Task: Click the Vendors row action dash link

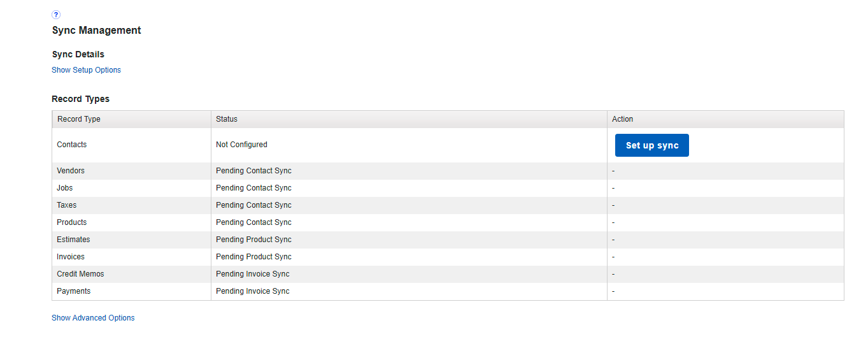Action: click(613, 171)
